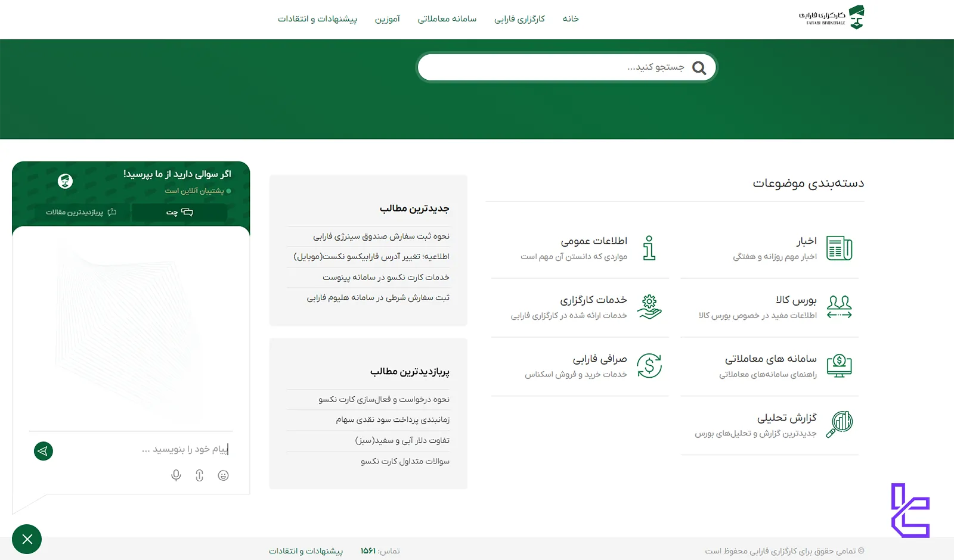
Task: Click the info icon next to اطلاعات عمومی
Action: point(650,248)
